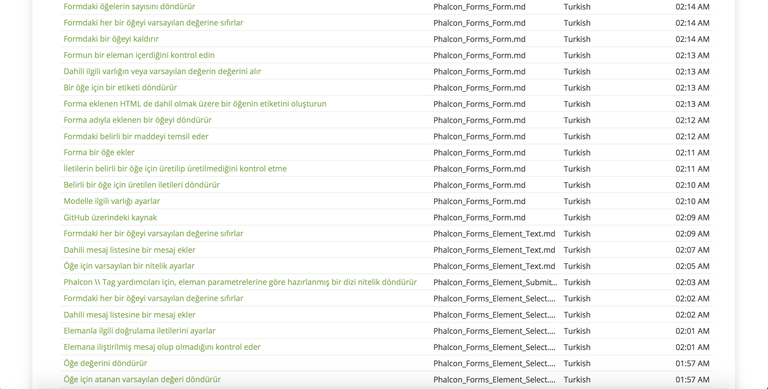Viewport: 768px width, 389px height.
Task: Open the "Öğe değerini döndürür" link
Action: [x=105, y=363]
